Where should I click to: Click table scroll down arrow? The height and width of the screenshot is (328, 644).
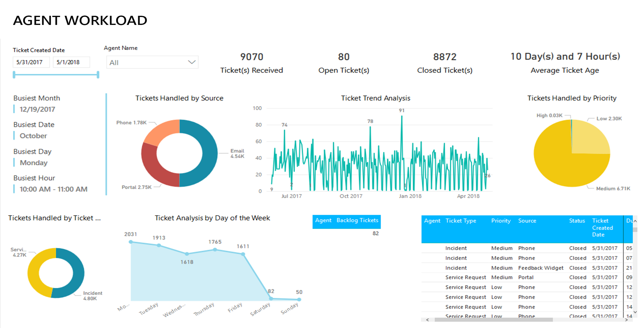point(635,312)
